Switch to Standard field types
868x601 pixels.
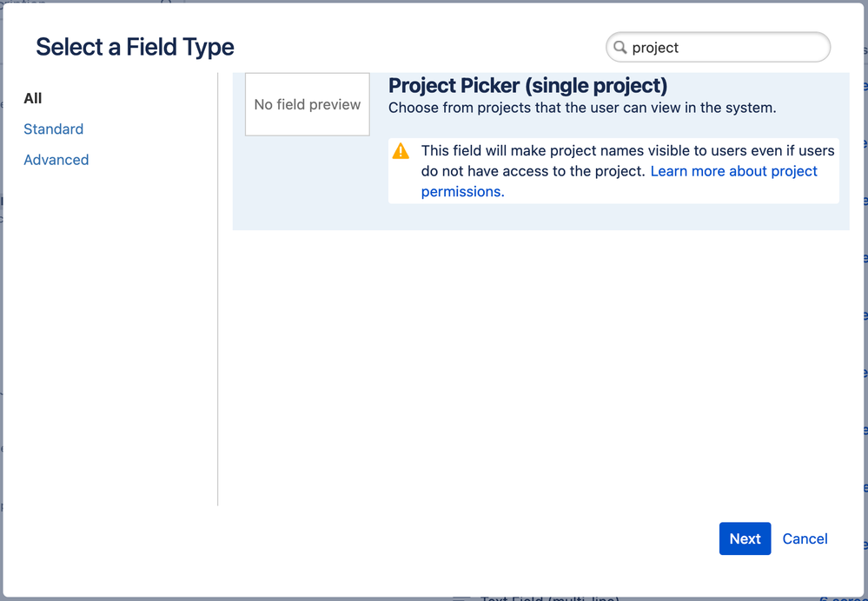53,129
